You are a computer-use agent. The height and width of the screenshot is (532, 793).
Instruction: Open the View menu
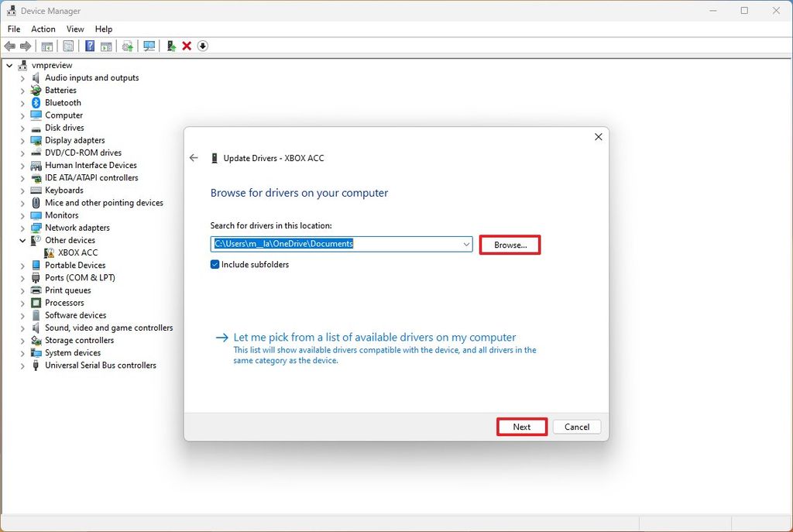coord(74,29)
